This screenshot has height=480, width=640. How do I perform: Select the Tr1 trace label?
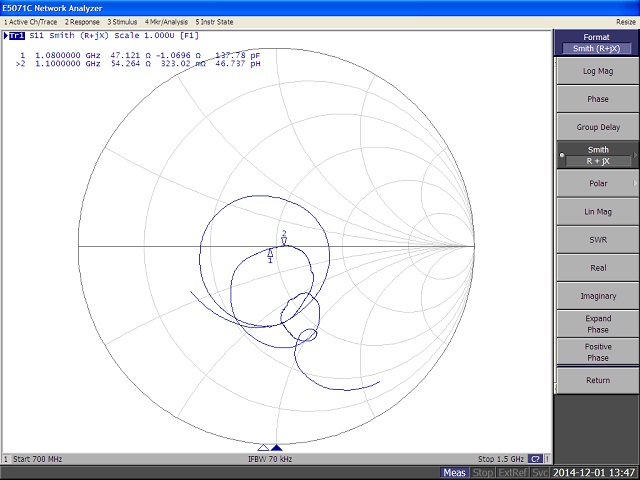pos(17,36)
